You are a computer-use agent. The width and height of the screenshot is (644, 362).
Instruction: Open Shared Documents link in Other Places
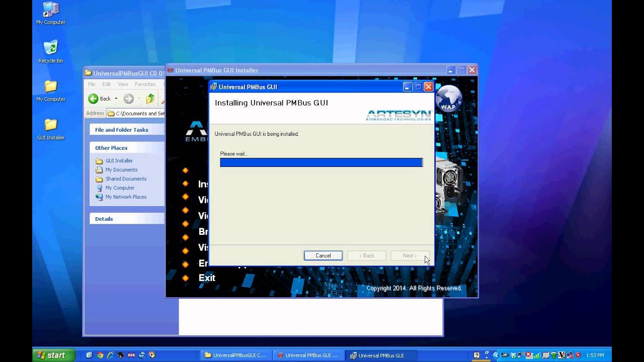tap(126, 179)
